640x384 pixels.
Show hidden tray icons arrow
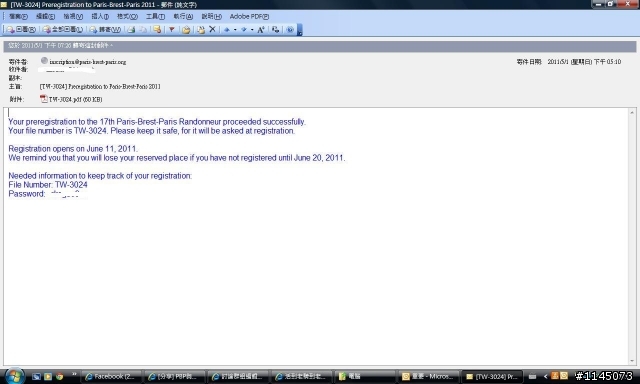pyautogui.click(x=545, y=376)
